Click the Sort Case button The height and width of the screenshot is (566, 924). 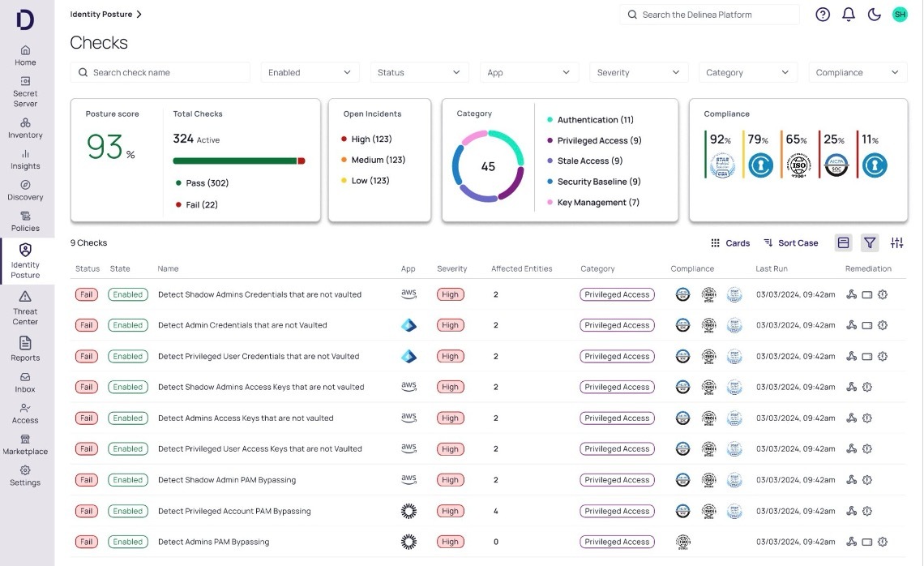[x=790, y=243]
